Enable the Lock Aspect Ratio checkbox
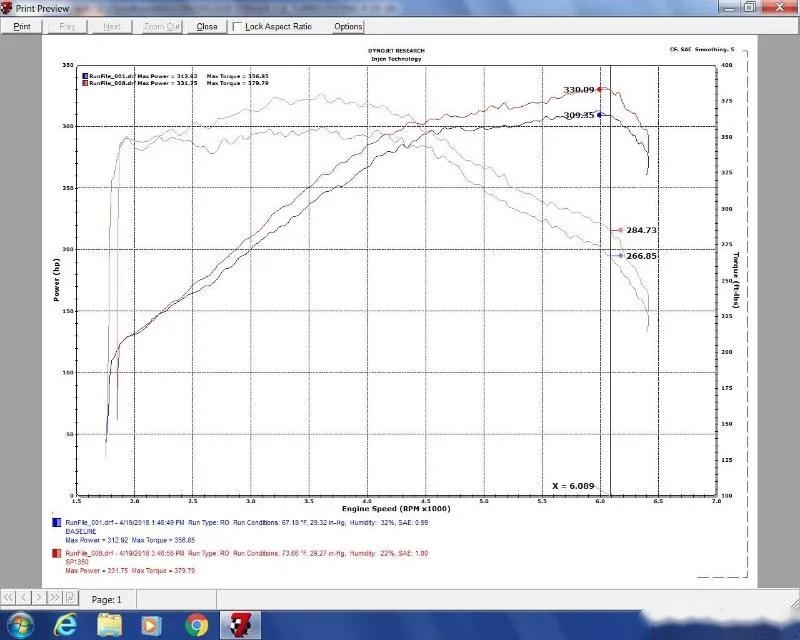This screenshot has width=800, height=640. 237,26
